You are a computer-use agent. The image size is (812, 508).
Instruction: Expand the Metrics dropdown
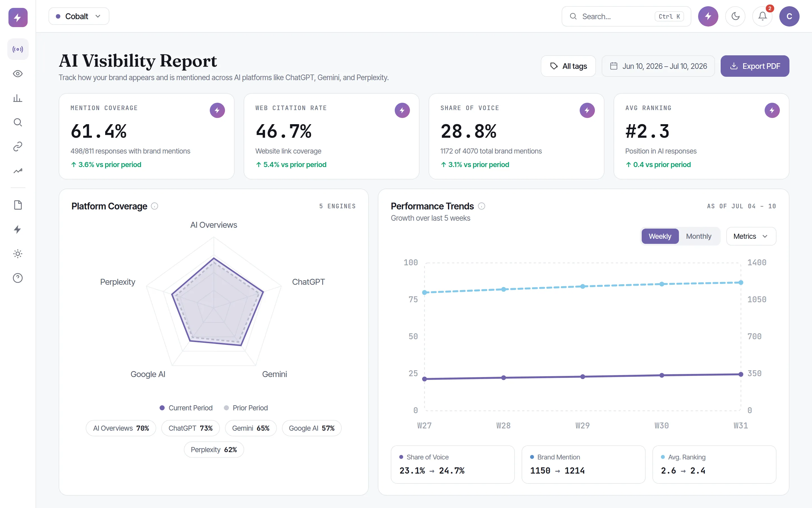pyautogui.click(x=751, y=236)
